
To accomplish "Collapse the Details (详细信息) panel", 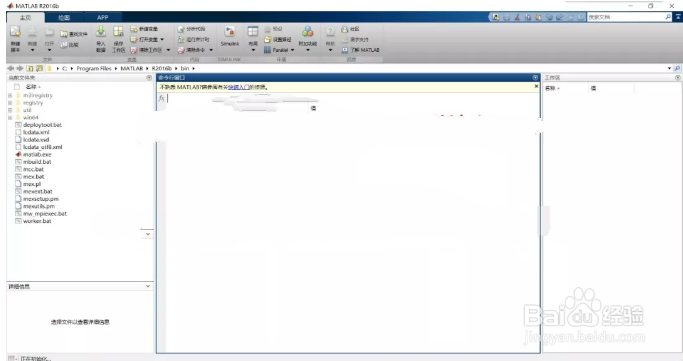I will [148, 286].
